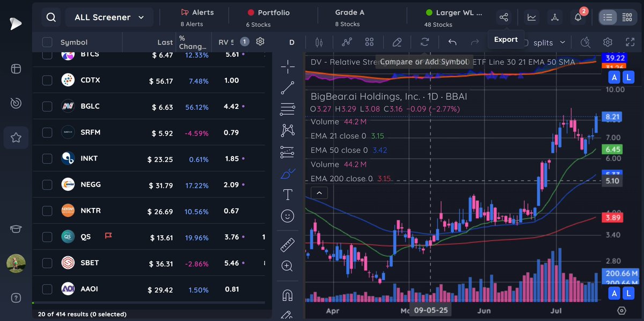The height and width of the screenshot is (321, 644).
Task: Tick the BGLC row checkbox
Action: pos(47,107)
